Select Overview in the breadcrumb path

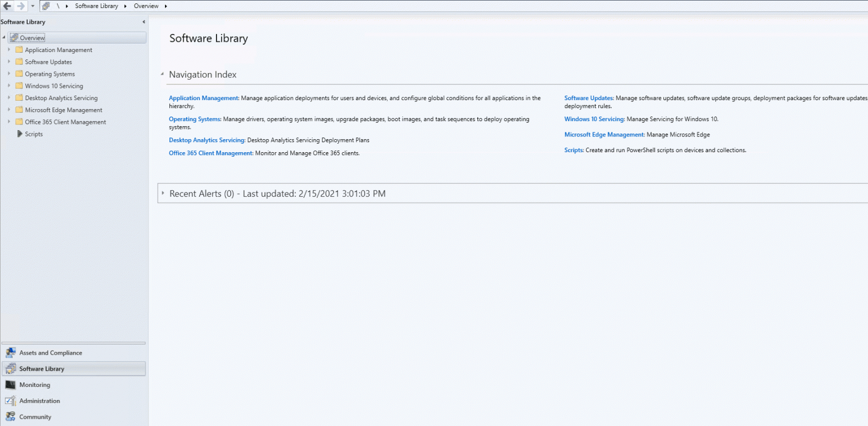145,6
